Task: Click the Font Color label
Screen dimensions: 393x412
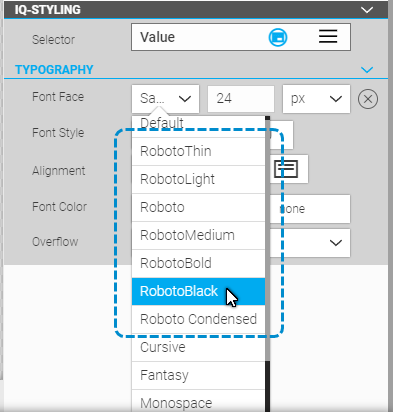Action: pos(59,207)
